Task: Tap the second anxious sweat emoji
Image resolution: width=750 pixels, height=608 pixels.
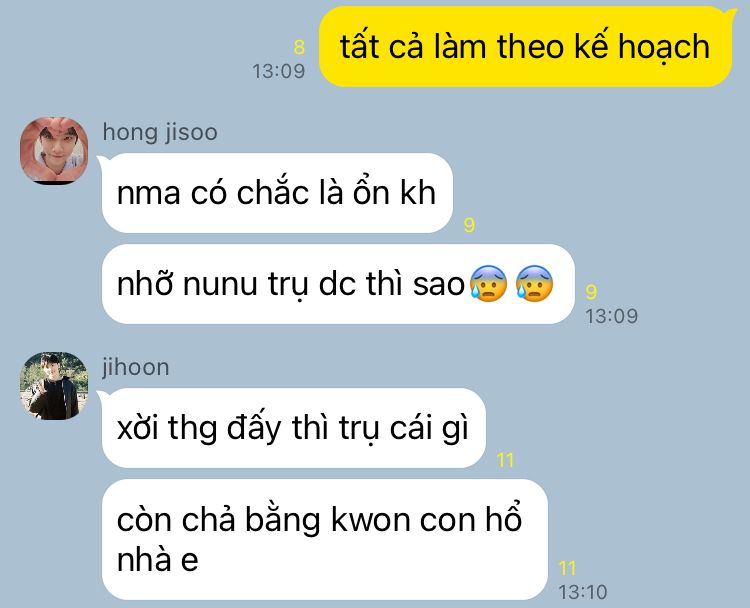Action: tap(534, 283)
